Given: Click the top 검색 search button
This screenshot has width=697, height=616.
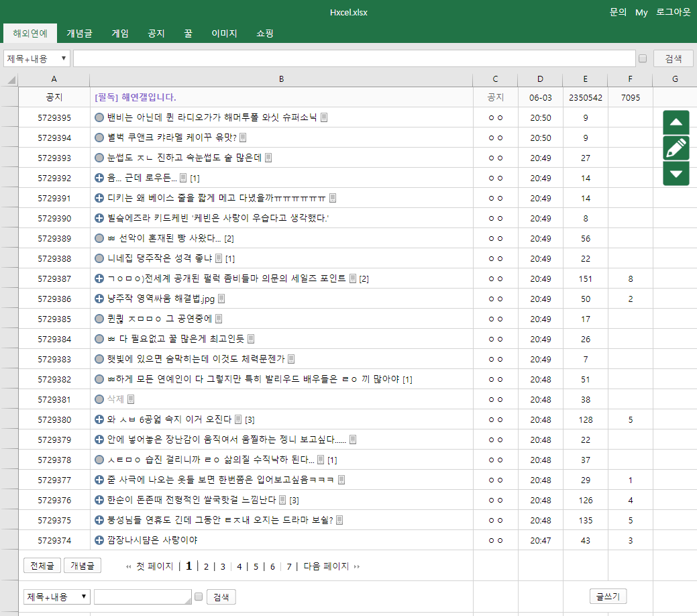Looking at the screenshot, I should 673,58.
